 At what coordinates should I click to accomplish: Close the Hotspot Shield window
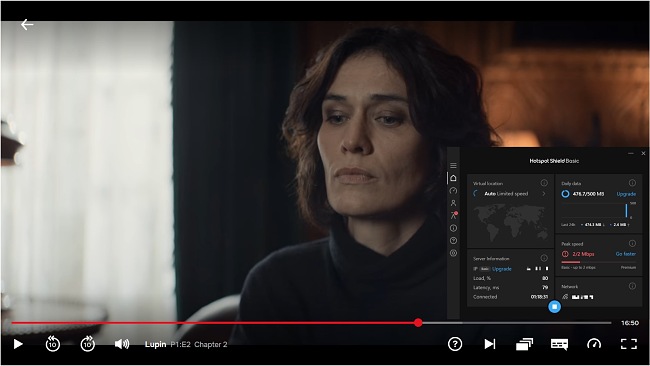643,153
